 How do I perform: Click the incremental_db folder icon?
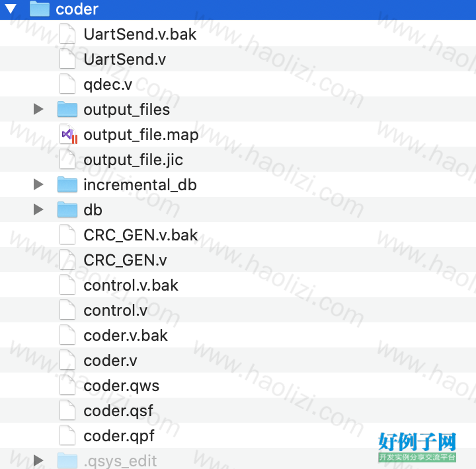[x=67, y=184]
